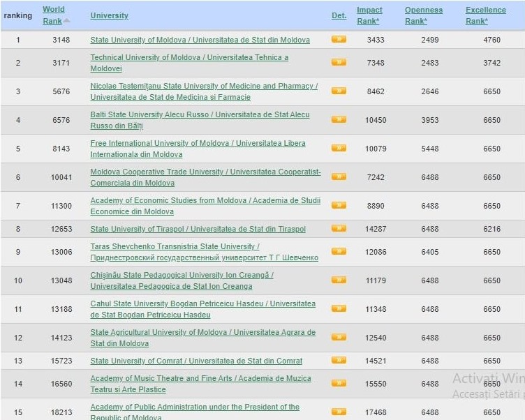Open details icon for Cahul State University
The width and height of the screenshot is (525, 420).
coord(339,308)
